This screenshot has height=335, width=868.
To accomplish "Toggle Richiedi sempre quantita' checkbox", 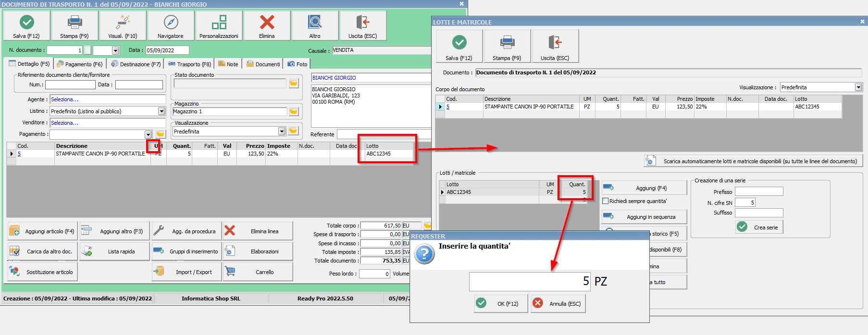I will (x=606, y=201).
